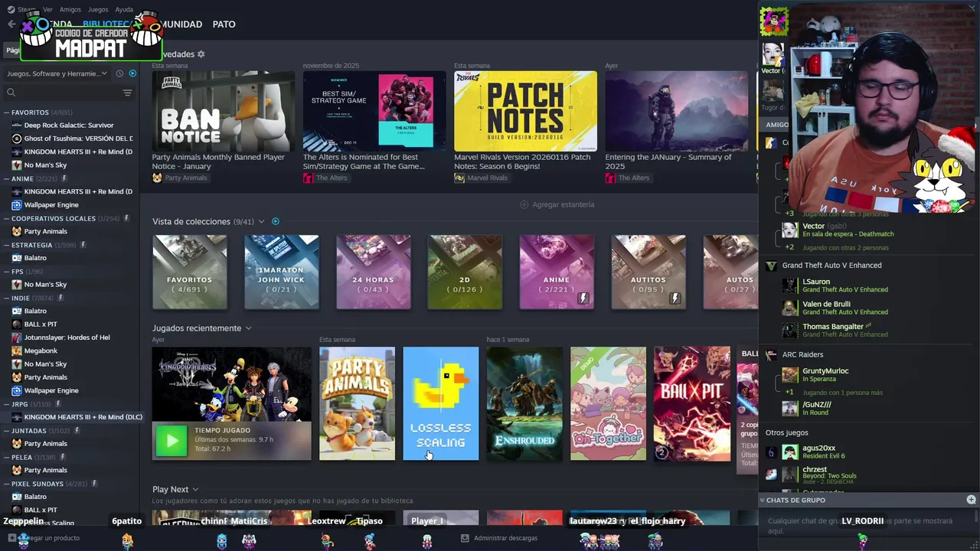The image size is (980, 551).
Task: Click the ARC Raiders group icon in friends list
Action: [x=771, y=355]
